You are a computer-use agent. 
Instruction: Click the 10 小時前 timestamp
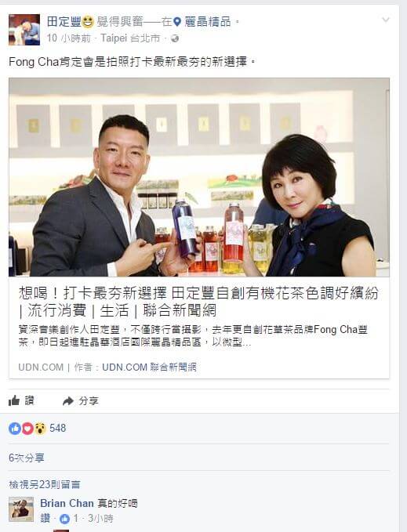click(68, 38)
